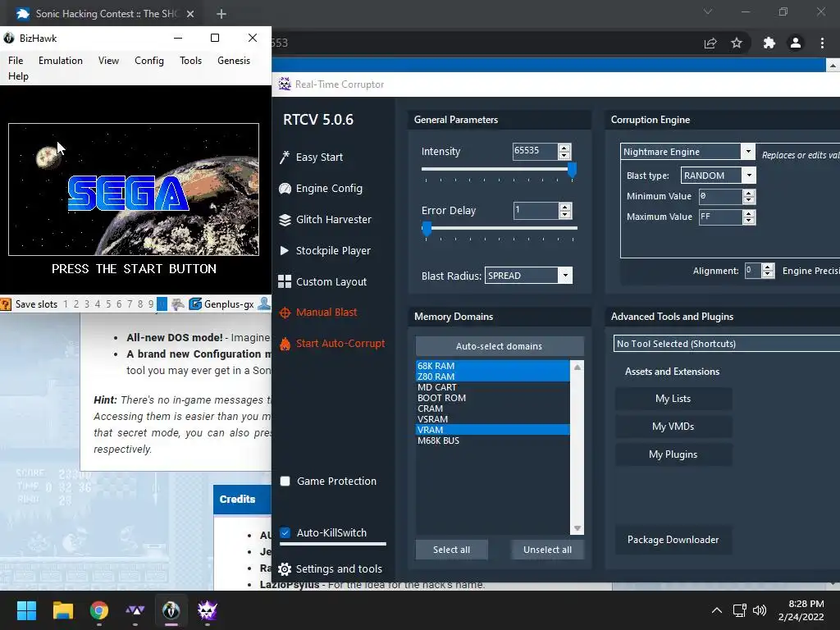Click Select all domains button
The width and height of the screenshot is (840, 630).
[x=452, y=550]
